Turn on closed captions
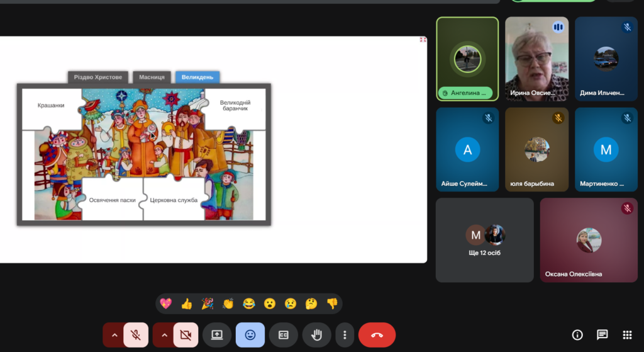 click(283, 335)
